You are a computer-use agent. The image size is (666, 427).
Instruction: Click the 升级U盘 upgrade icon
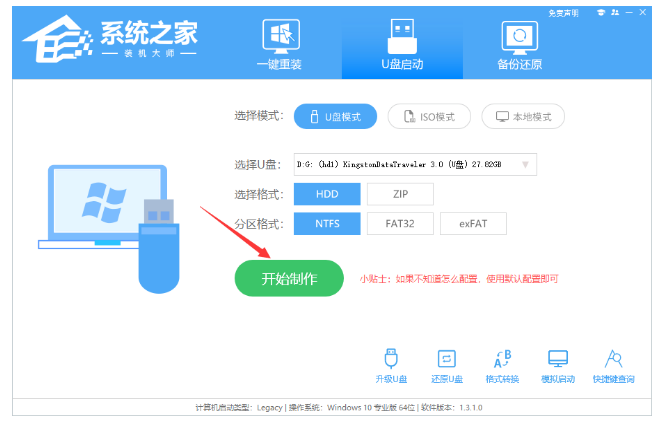tap(391, 365)
